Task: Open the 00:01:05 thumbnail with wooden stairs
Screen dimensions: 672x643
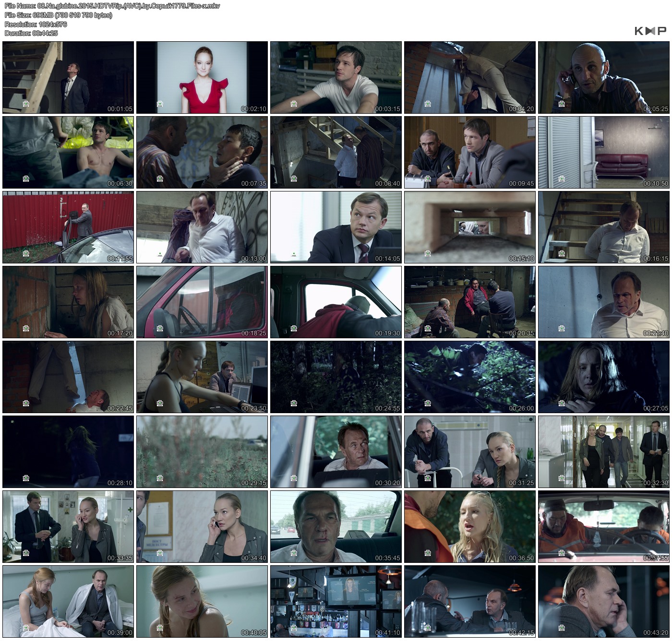Action: (x=68, y=77)
